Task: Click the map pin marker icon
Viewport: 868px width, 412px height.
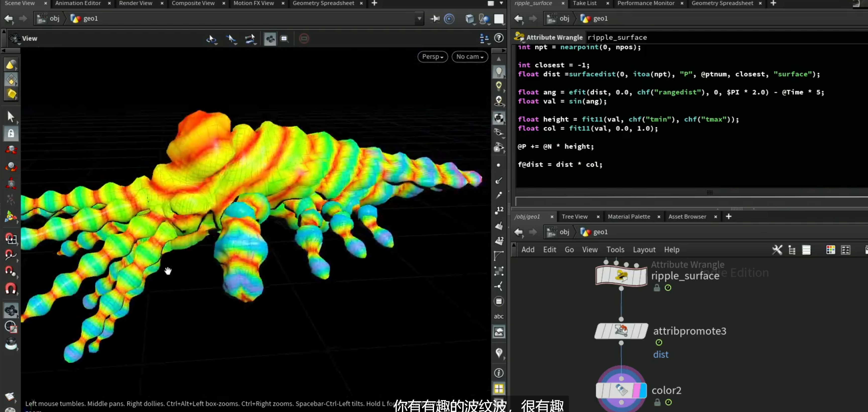Action: pyautogui.click(x=499, y=353)
